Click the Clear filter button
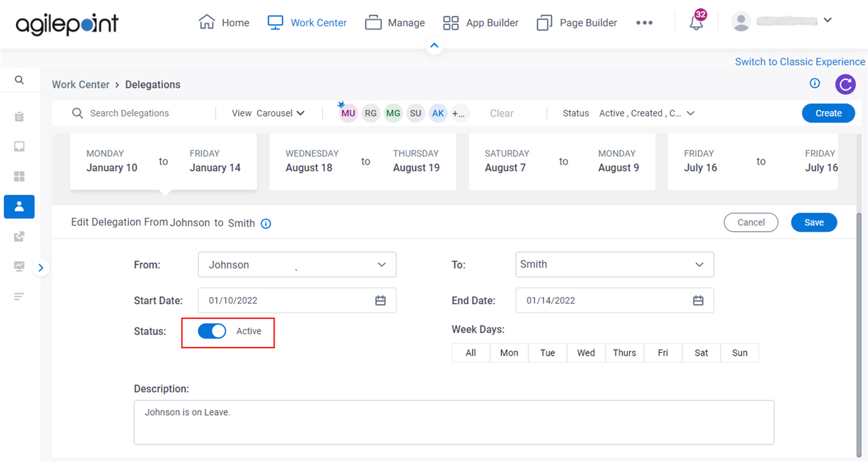The image size is (868, 462). (x=502, y=113)
